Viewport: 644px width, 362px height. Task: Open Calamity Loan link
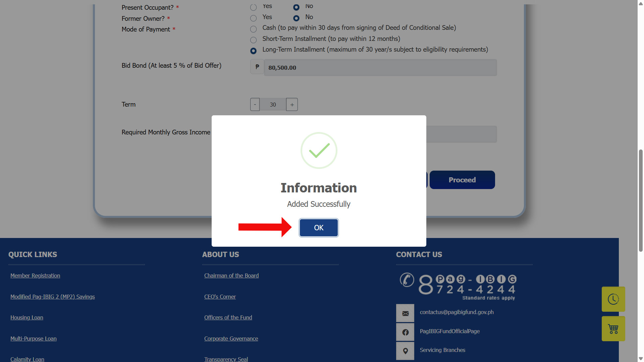coord(27,359)
